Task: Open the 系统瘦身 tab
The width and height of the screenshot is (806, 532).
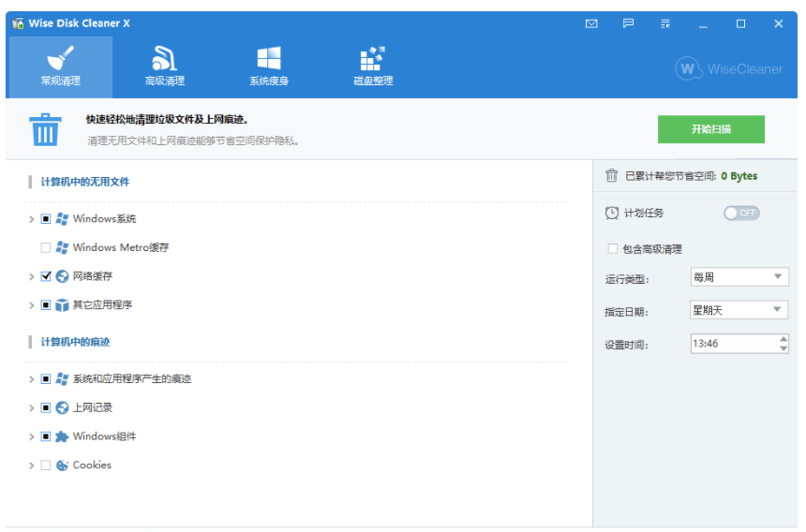Action: [x=269, y=66]
